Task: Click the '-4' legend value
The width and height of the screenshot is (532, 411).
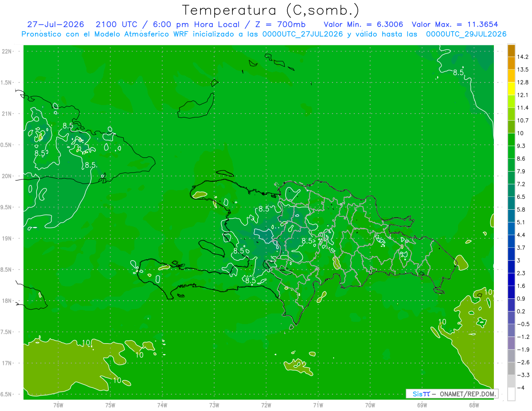Action: 520,388
